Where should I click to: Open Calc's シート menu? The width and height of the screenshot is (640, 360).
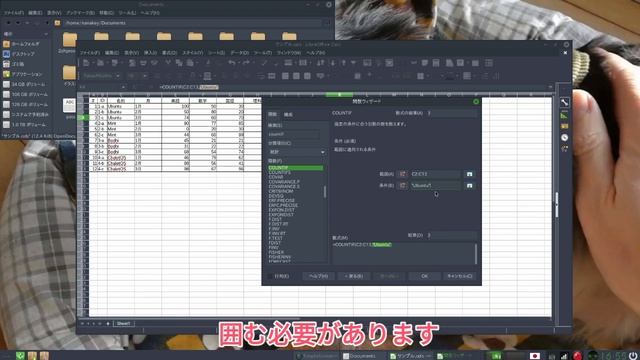pos(216,53)
